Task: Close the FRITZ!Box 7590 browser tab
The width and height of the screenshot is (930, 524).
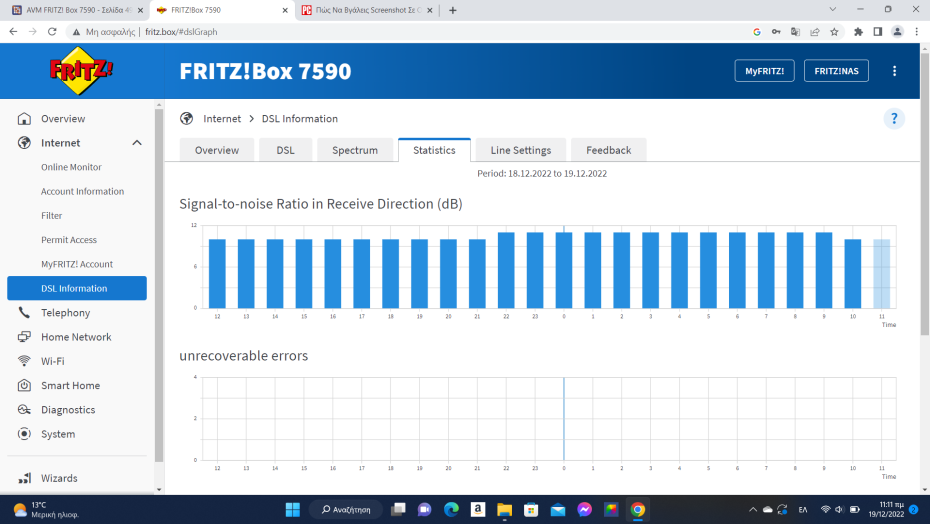Action: [x=285, y=10]
